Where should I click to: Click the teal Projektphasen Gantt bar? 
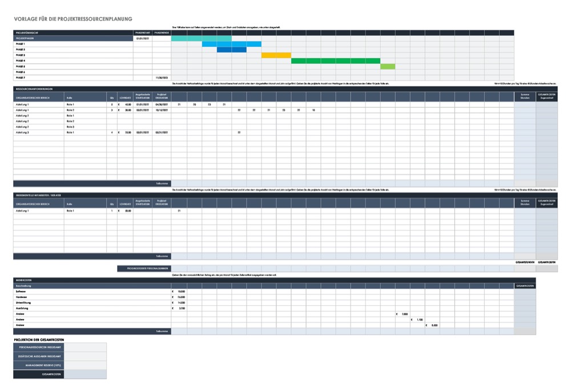tap(202, 38)
